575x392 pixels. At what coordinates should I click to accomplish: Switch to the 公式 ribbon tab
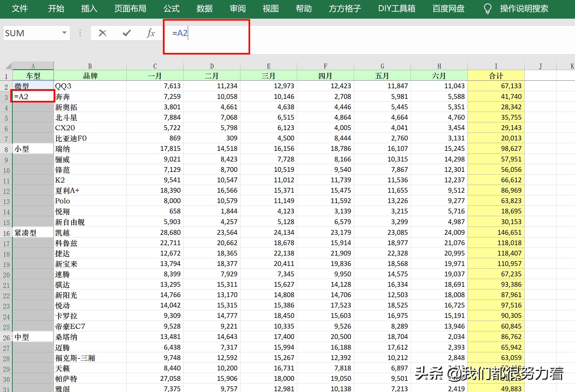click(172, 9)
